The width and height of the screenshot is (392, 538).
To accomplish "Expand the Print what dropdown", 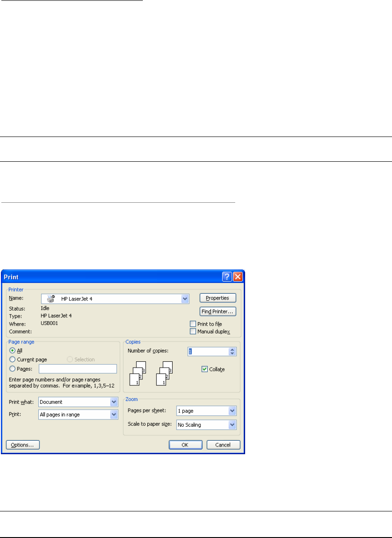I will pyautogui.click(x=114, y=402).
